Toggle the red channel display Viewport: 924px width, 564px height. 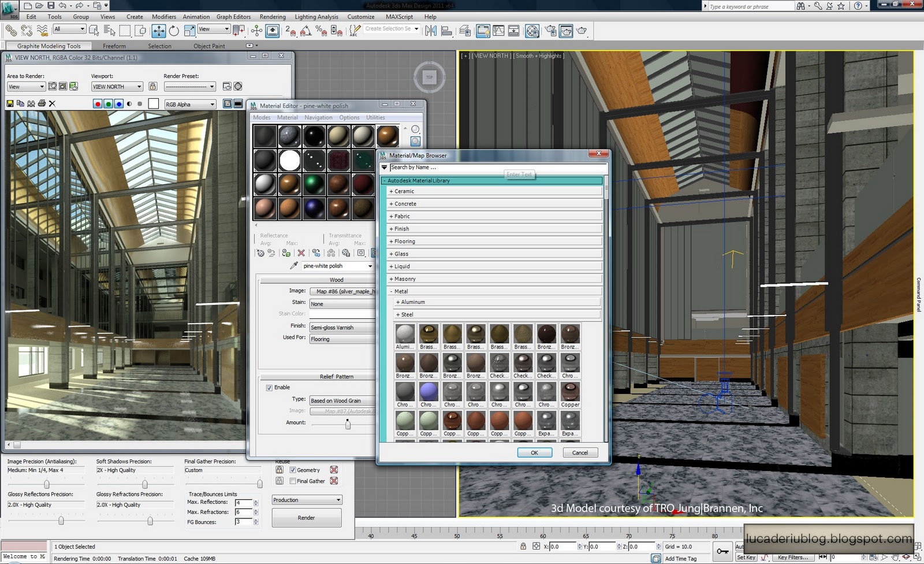(x=98, y=104)
